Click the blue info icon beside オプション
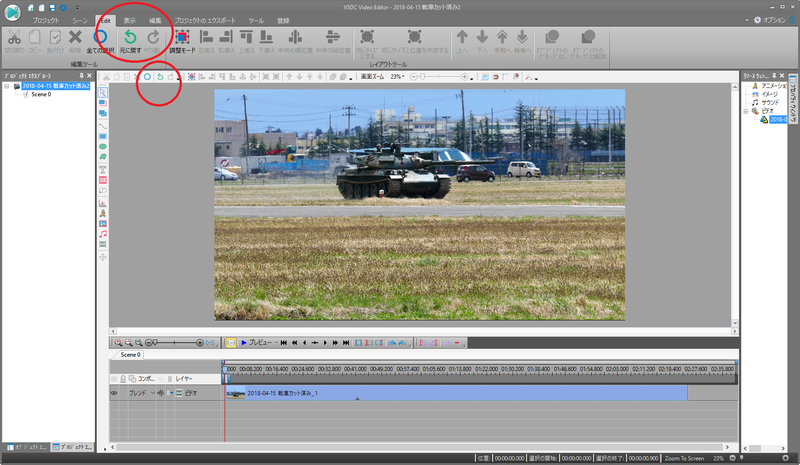The height and width of the screenshot is (465, 800). (793, 20)
